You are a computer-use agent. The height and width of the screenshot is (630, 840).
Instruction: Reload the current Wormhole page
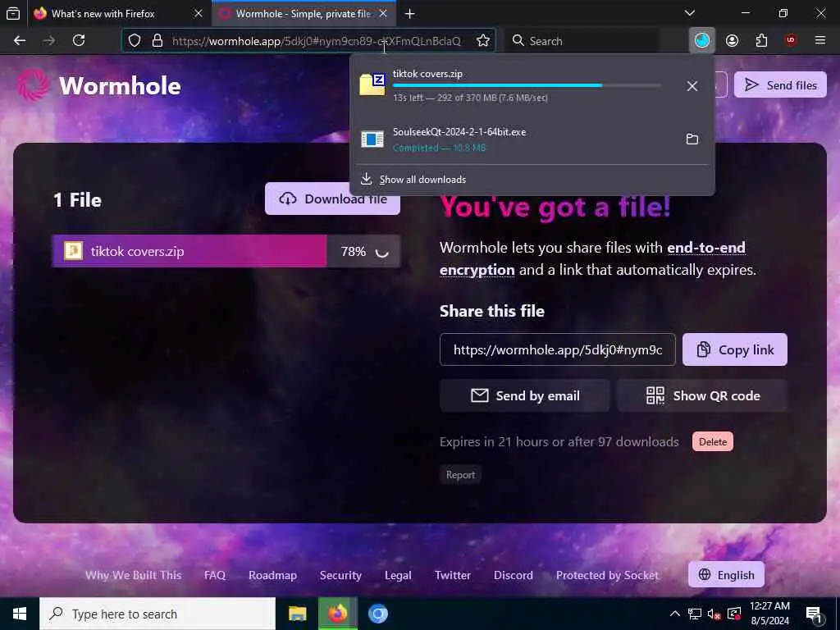[x=79, y=41]
